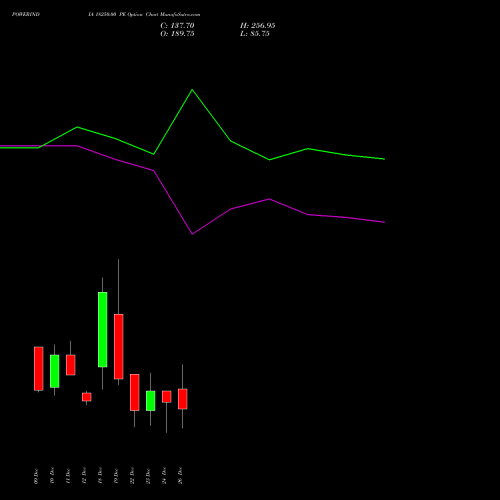Select the 10 Dec date label
This screenshot has width=500, height=500.
tap(52, 476)
